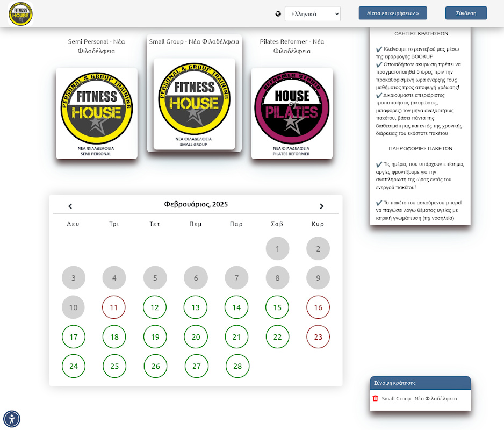This screenshot has height=430, width=504.
Task: Select the Pilates Reformer service card
Action: (292, 113)
